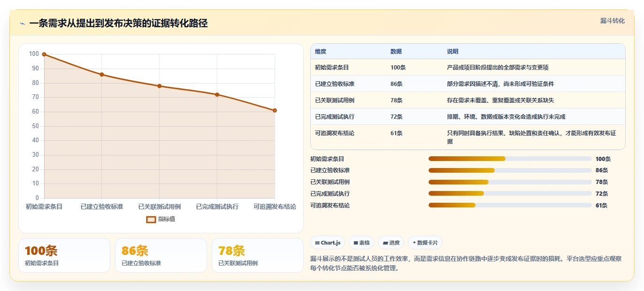Click the 可追溯发布结论 progress bar

pyautogui.click(x=510, y=205)
